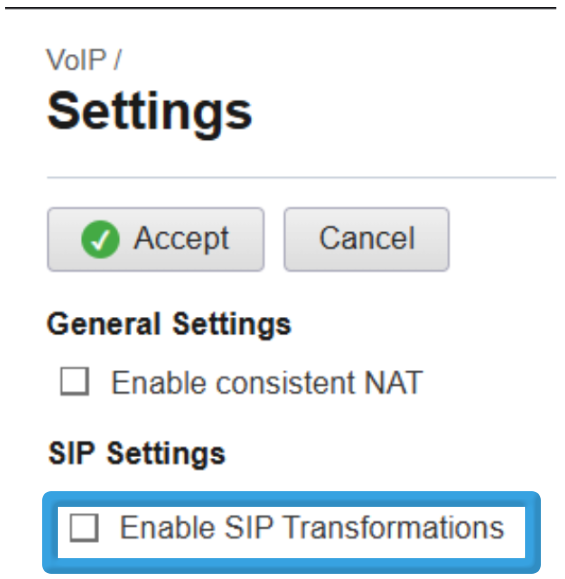Viewport: 565px width, 579px height.
Task: Toggle the checkbox under General Settings
Action: pos(75,381)
